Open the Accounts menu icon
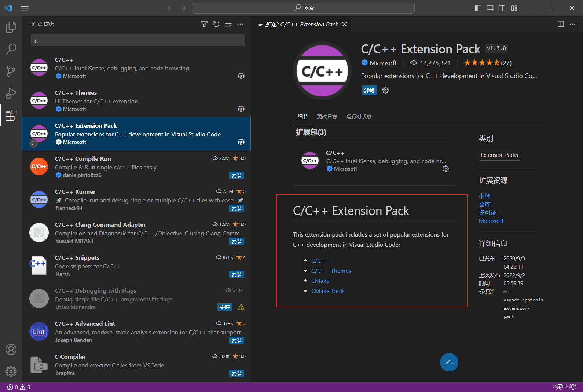The height and width of the screenshot is (392, 583). point(11,349)
